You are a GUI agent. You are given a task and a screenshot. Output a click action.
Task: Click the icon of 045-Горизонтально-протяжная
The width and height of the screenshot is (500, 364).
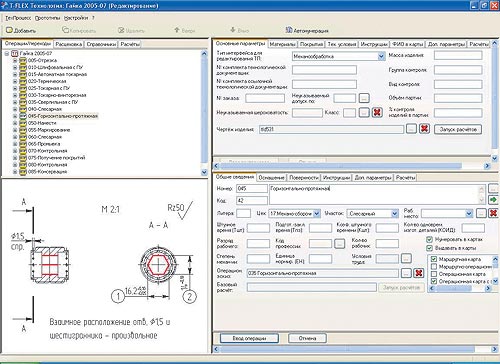click(x=23, y=116)
